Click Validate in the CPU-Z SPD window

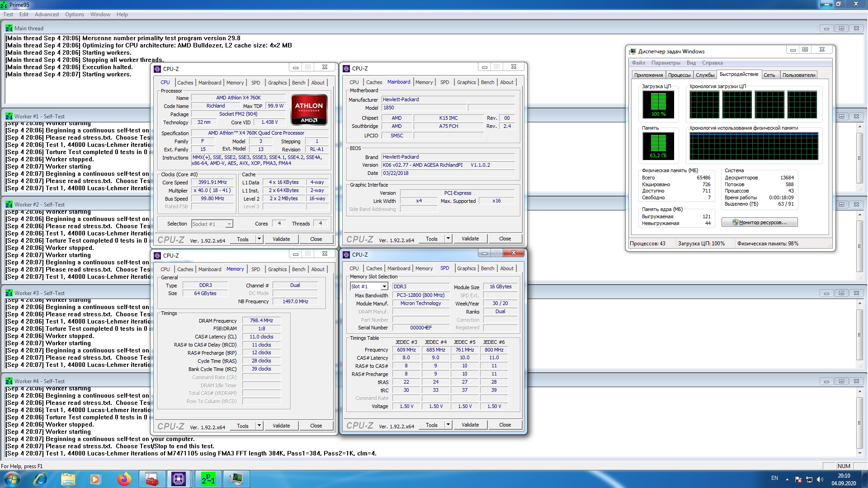tap(470, 425)
